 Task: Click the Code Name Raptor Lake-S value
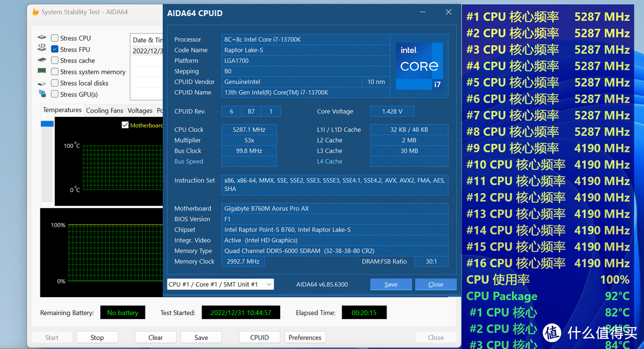tap(305, 50)
